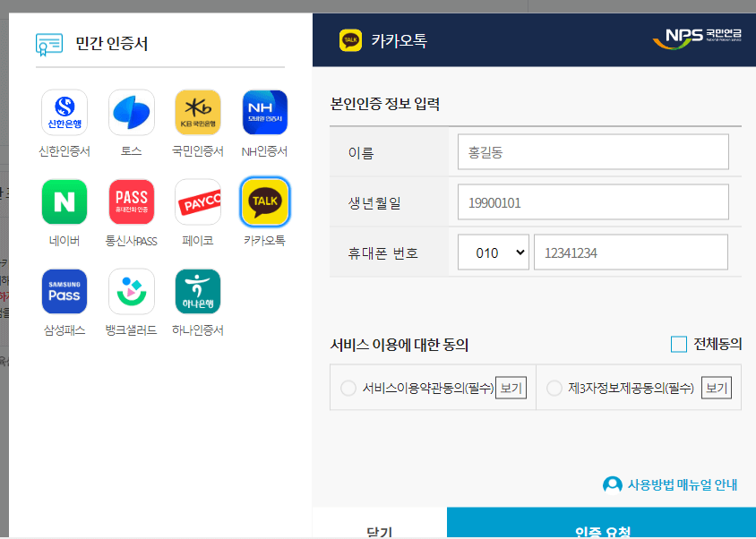The image size is (756, 539).
Task: Select the 제3자정보제공동의(필수) radio button
Action: [x=553, y=388]
